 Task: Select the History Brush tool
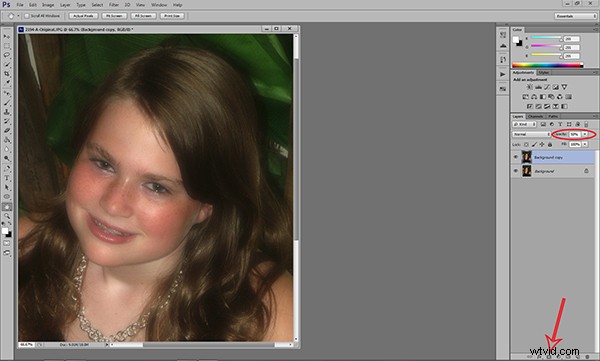[x=7, y=121]
